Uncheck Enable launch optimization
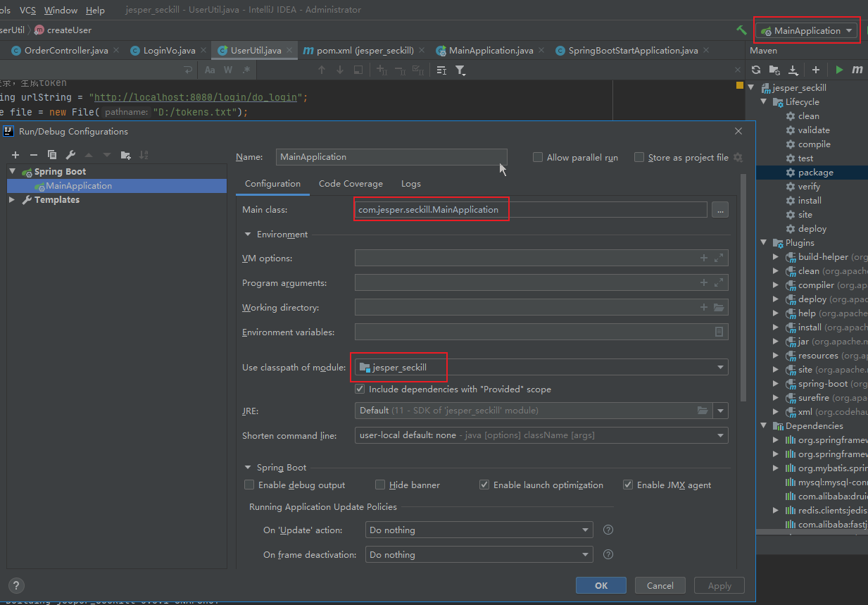This screenshot has width=868, height=605. pos(484,485)
